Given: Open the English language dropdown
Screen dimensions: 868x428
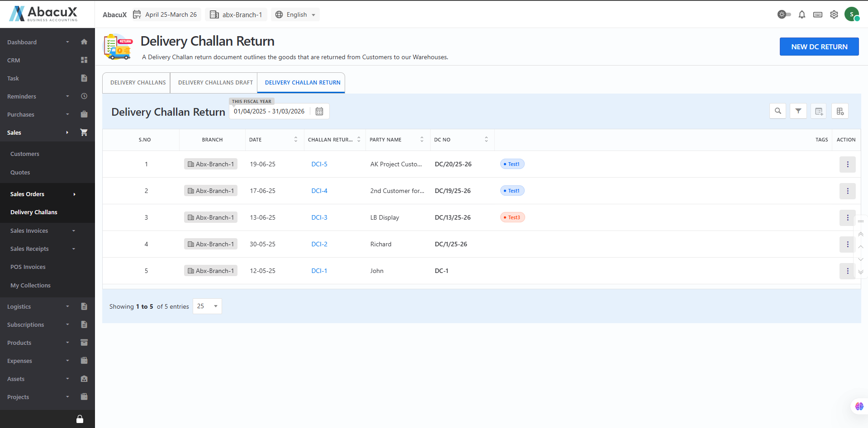Looking at the screenshot, I should coord(295,14).
